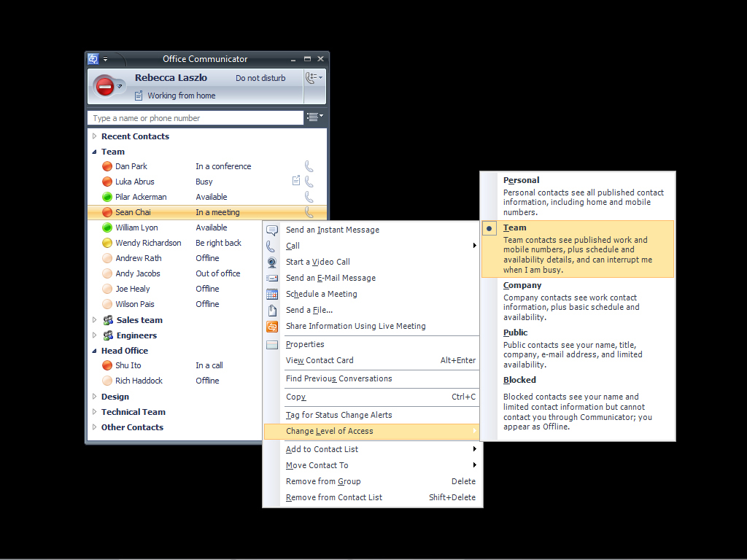Open the Add to Contact List submenu

click(x=371, y=449)
